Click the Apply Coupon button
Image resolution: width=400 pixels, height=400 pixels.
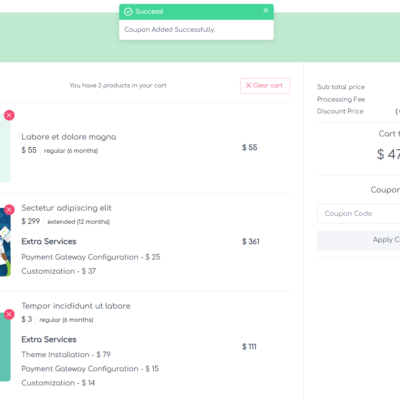click(358, 240)
